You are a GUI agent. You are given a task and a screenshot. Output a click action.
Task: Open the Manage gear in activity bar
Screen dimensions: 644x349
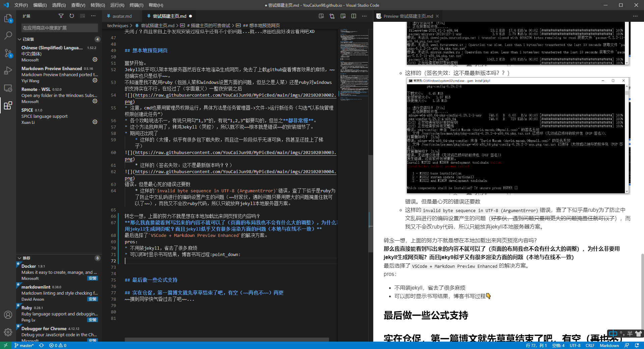(x=8, y=332)
